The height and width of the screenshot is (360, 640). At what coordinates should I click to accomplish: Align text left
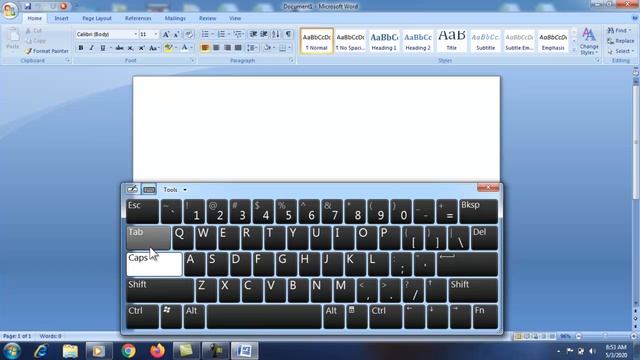tap(205, 48)
